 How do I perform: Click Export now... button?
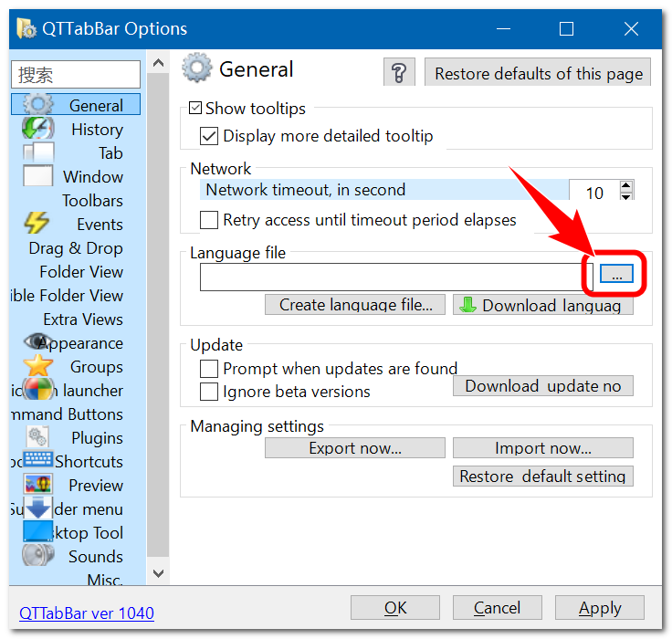[355, 448]
